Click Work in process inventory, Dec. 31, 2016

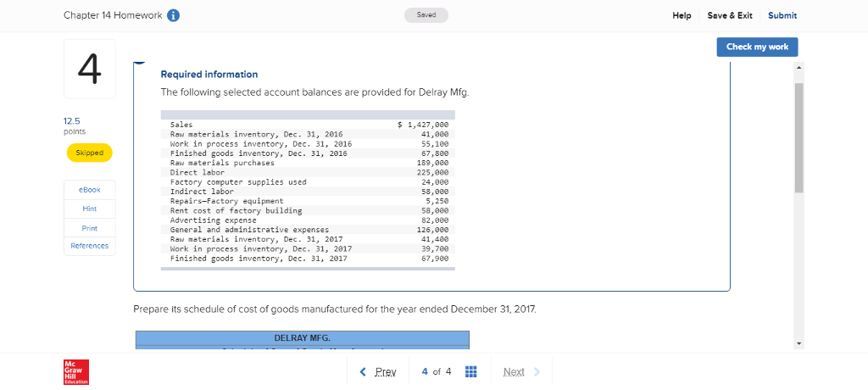[x=308, y=143]
